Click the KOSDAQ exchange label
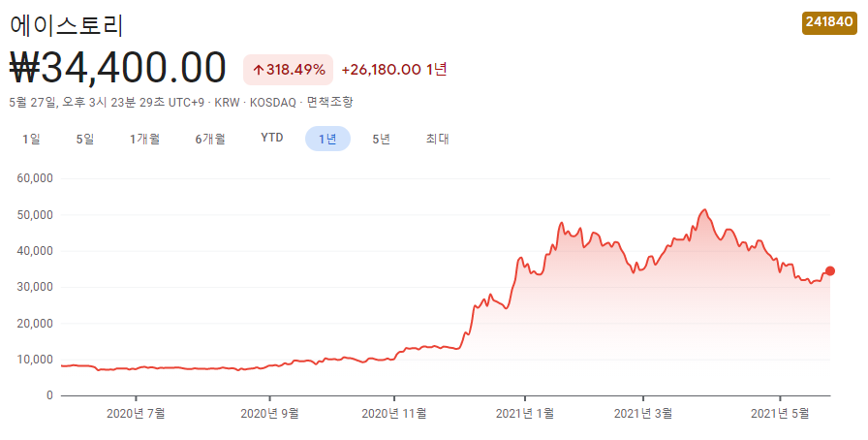The image size is (868, 440). [273, 103]
